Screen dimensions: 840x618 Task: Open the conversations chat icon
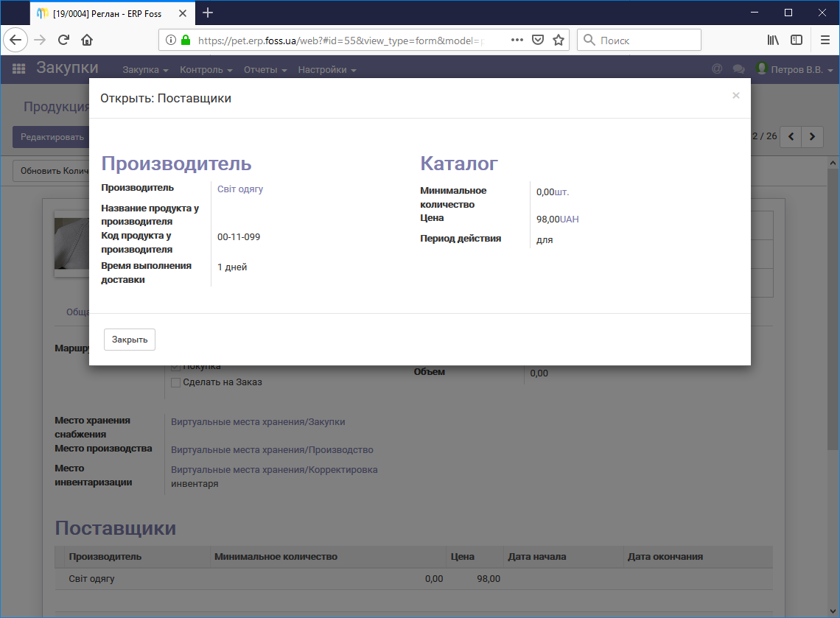pos(739,69)
